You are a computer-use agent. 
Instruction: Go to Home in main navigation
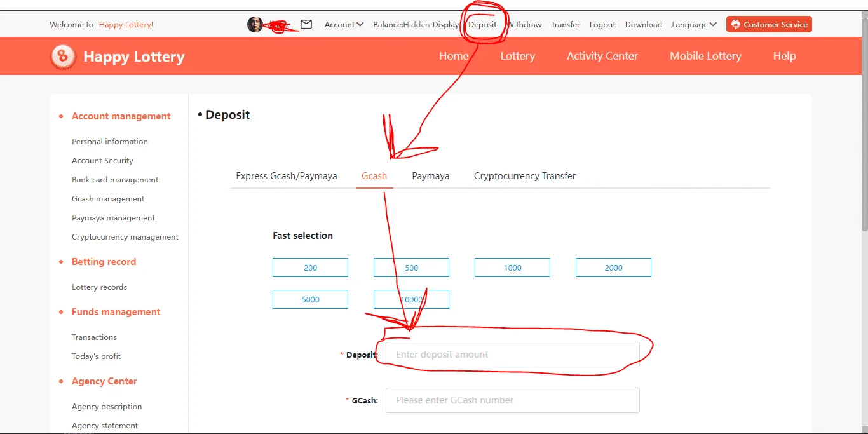click(x=454, y=56)
